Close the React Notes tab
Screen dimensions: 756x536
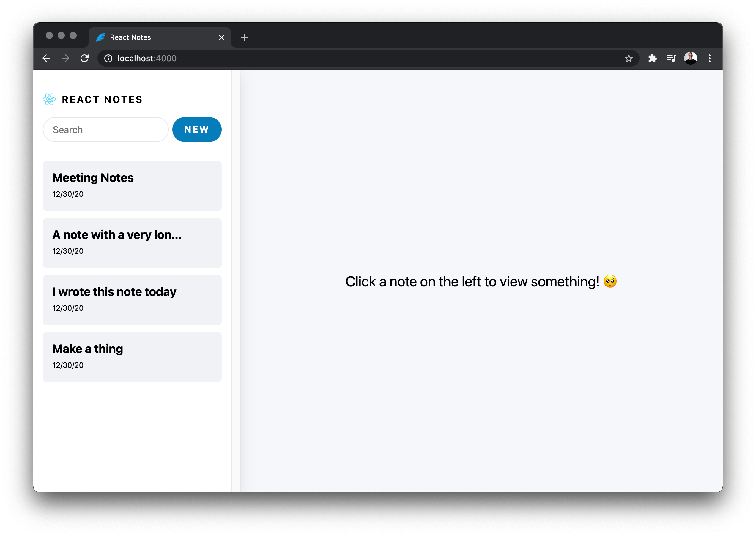[221, 38]
